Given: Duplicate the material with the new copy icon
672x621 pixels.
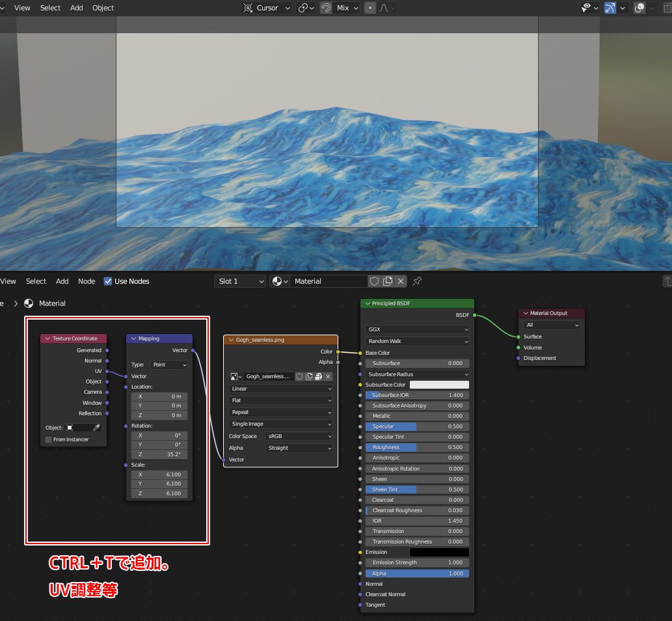Looking at the screenshot, I should [388, 281].
